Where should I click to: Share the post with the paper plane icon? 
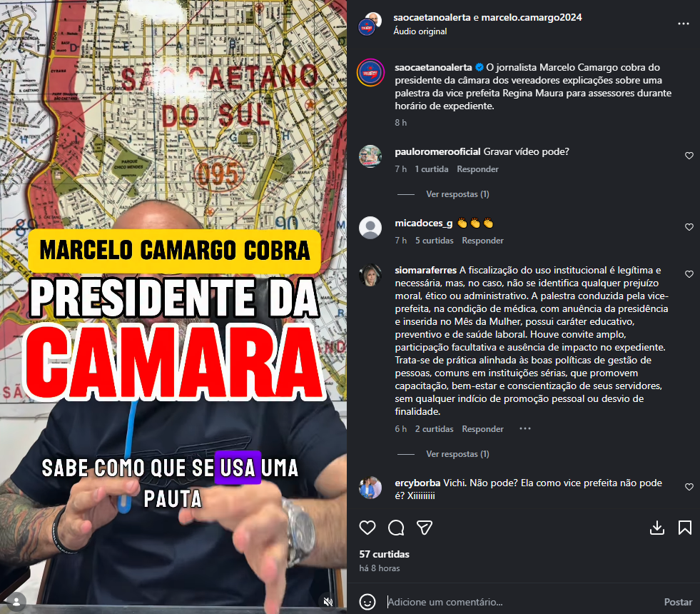point(424,528)
